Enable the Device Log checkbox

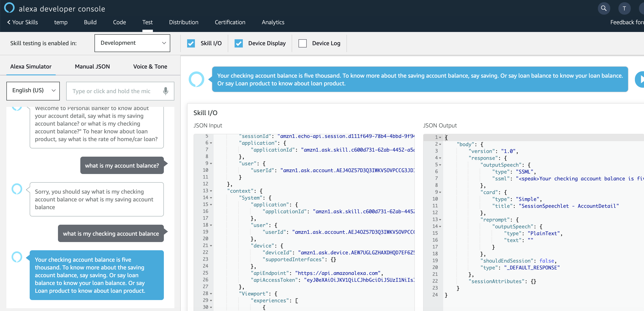point(303,43)
